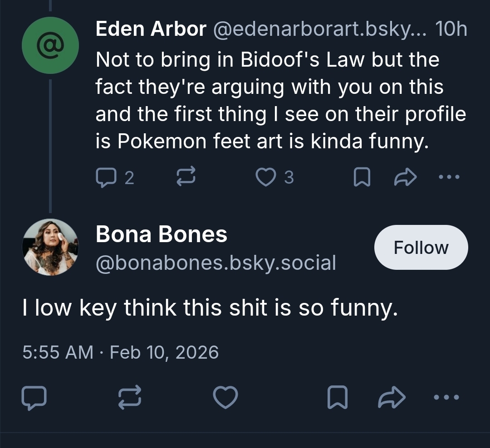Open the Bona Bones display name
This screenshot has height=448, width=490.
[x=162, y=234]
